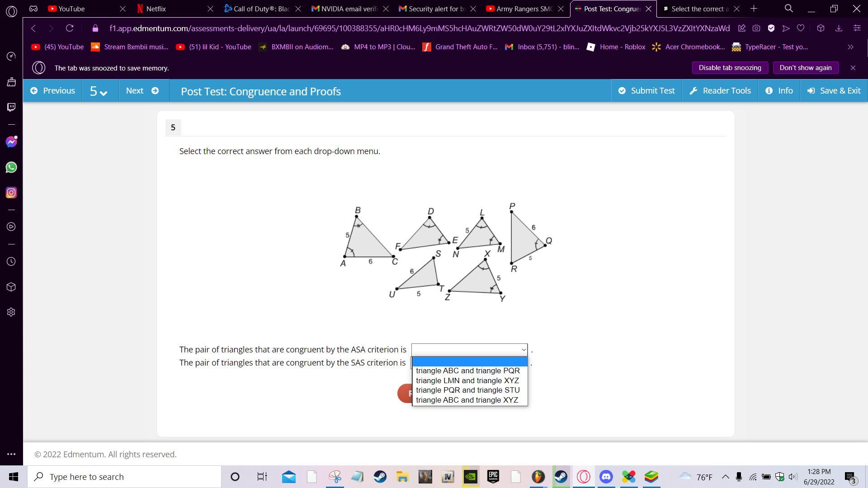The width and height of the screenshot is (868, 488).
Task: Open sidebar history clock icon
Action: pos(11,262)
